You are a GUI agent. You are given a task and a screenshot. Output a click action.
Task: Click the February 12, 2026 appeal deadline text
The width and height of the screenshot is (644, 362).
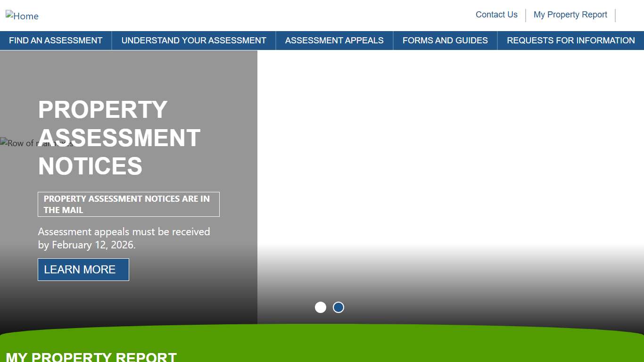tap(124, 238)
